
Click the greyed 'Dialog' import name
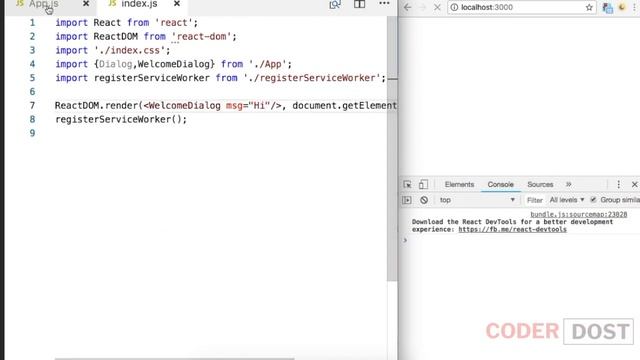click(116, 64)
